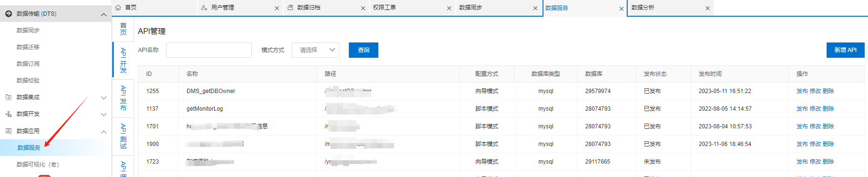Click 发布 for DMS_getDBOwner row

point(802,91)
